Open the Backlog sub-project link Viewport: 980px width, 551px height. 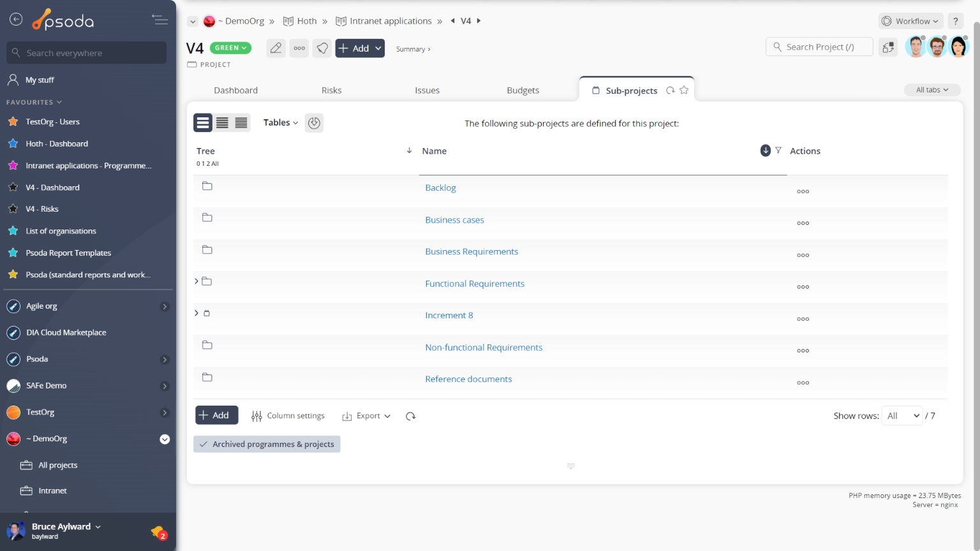pos(440,187)
